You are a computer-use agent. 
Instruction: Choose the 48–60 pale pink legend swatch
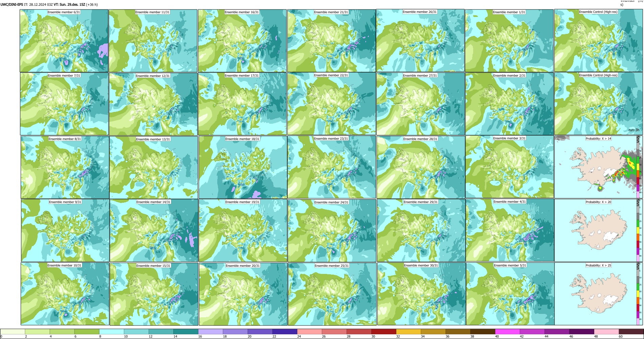(606, 332)
